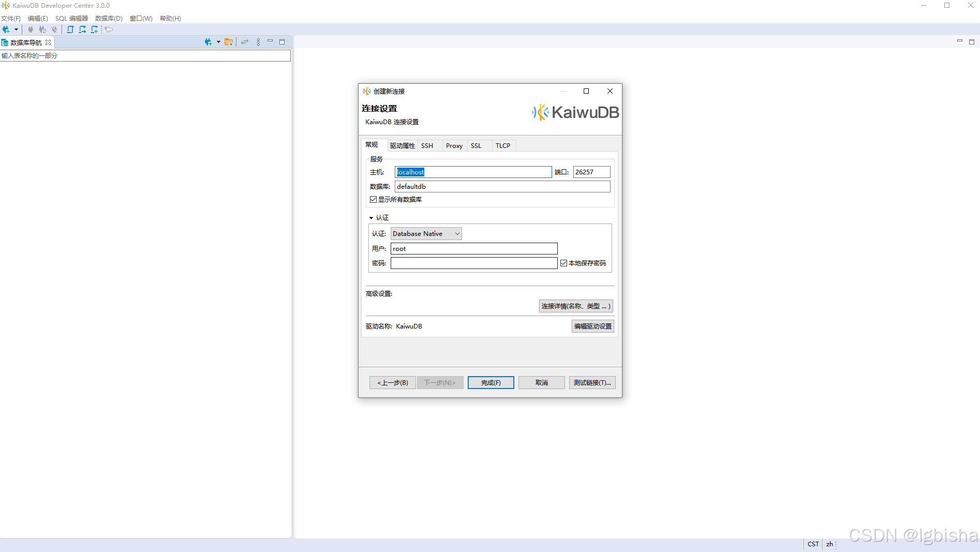Click the 测试链接(T)... button

[x=592, y=383]
